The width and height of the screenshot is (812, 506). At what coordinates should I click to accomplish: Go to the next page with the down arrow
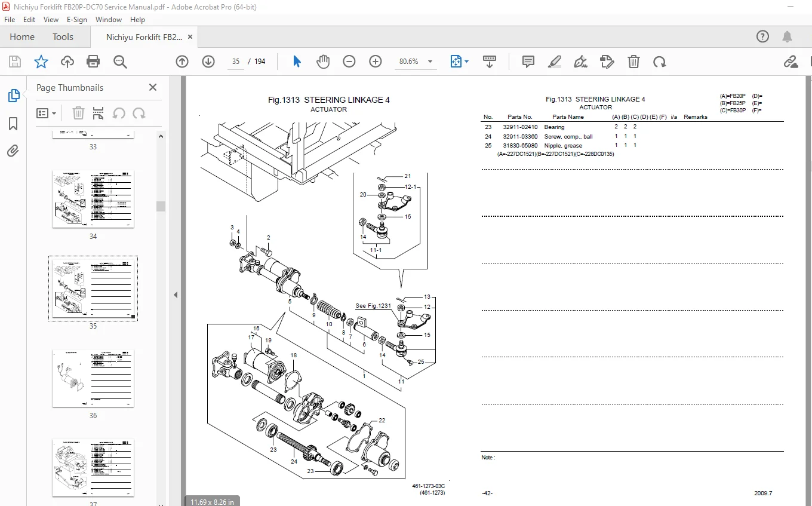coord(208,62)
